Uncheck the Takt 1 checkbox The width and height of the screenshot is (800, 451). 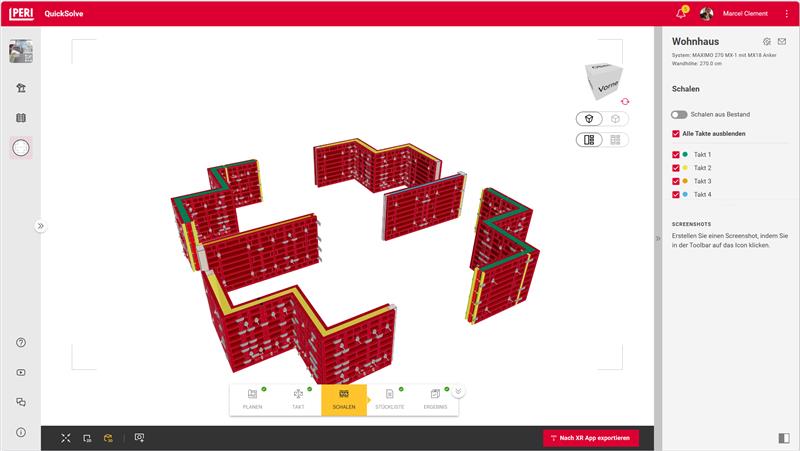pos(677,155)
